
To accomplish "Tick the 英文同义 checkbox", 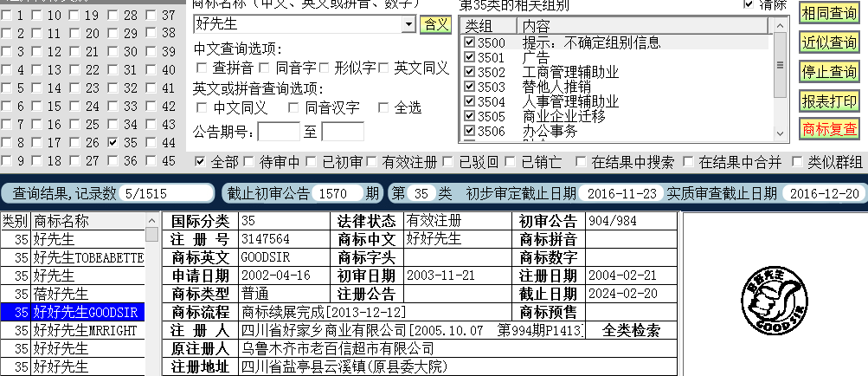I will click(383, 68).
